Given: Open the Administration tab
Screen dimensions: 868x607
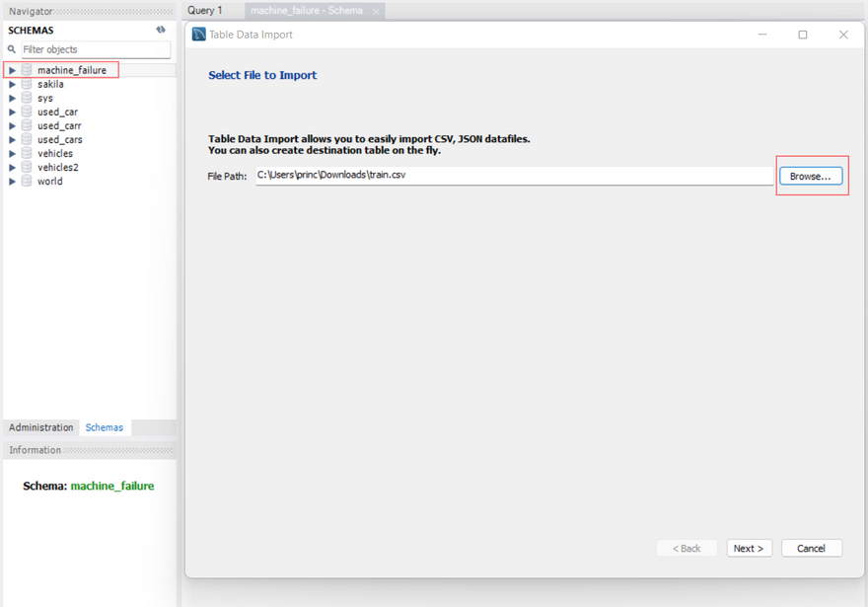Looking at the screenshot, I should [41, 427].
